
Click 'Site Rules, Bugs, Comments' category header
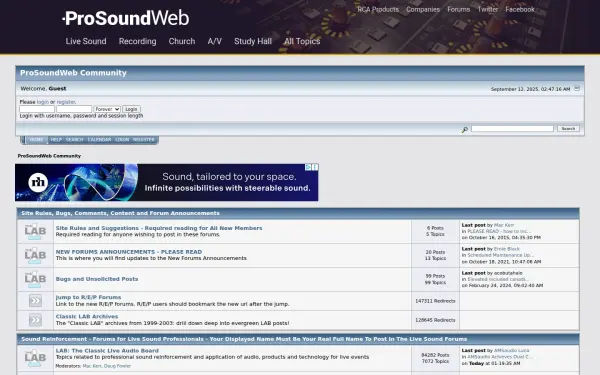pos(120,213)
